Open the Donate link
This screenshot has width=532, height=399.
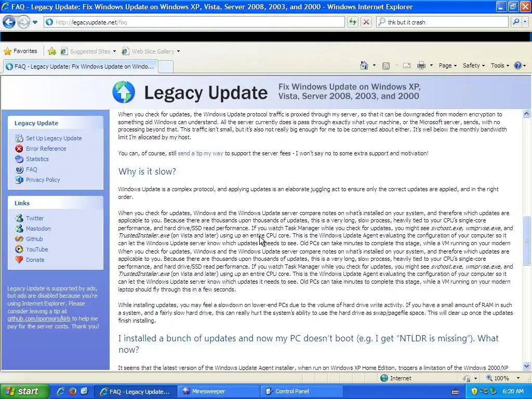35,260
